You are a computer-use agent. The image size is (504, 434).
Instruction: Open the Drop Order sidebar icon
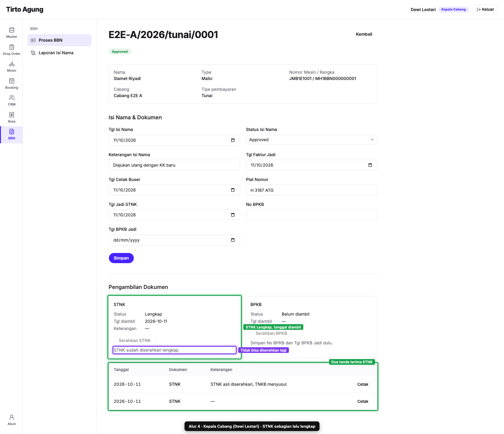11,50
